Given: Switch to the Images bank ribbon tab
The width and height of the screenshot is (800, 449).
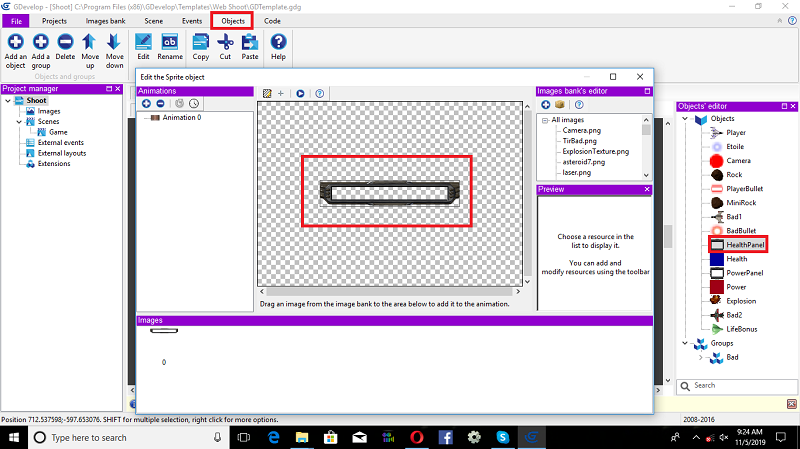Looking at the screenshot, I should (x=105, y=21).
